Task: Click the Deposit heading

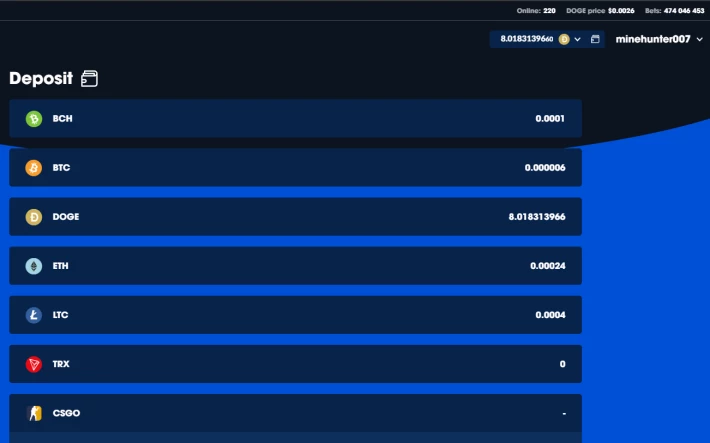Action: tap(41, 78)
